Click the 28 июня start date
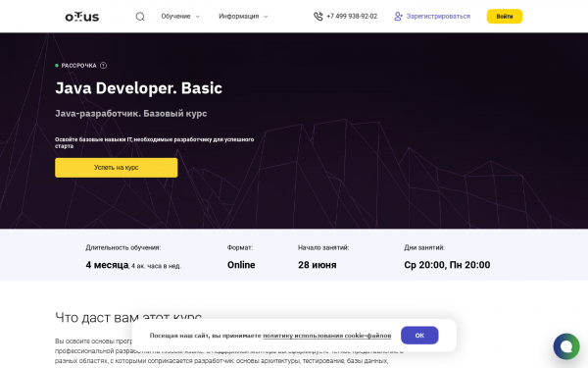This screenshot has width=588, height=368. (x=317, y=265)
